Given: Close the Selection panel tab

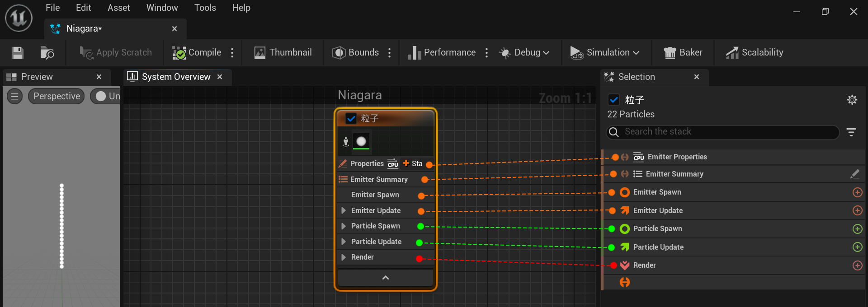Looking at the screenshot, I should click(x=697, y=77).
